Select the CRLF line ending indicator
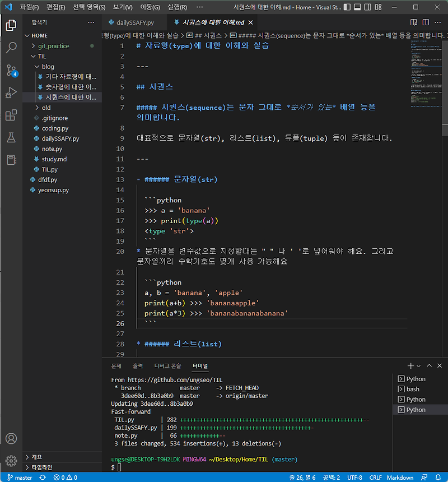The width and height of the screenshot is (448, 482). coord(376,478)
